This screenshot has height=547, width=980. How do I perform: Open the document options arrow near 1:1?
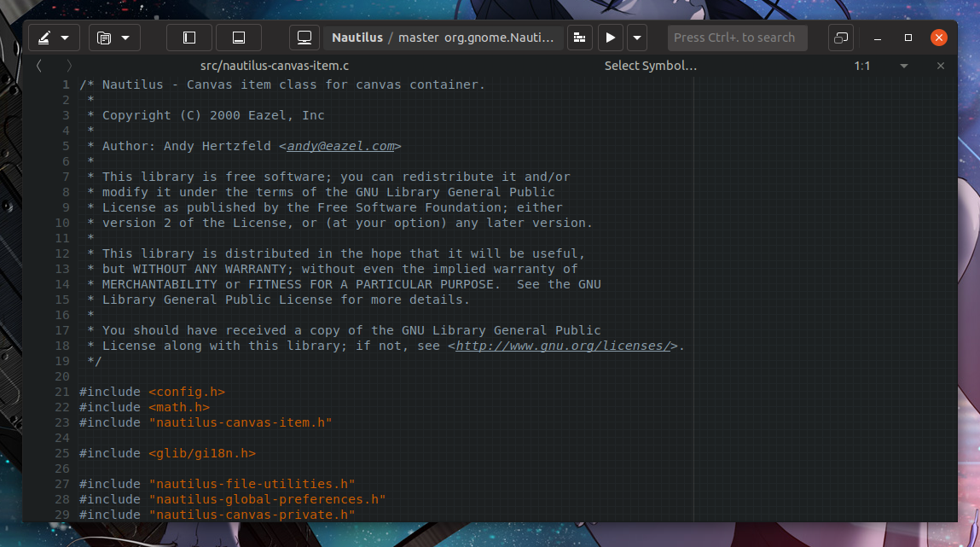(904, 66)
